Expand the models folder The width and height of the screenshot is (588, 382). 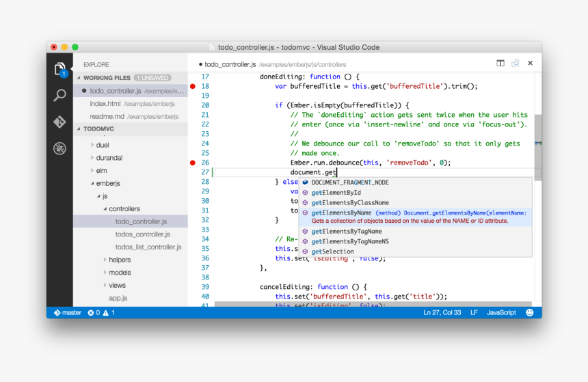point(105,272)
